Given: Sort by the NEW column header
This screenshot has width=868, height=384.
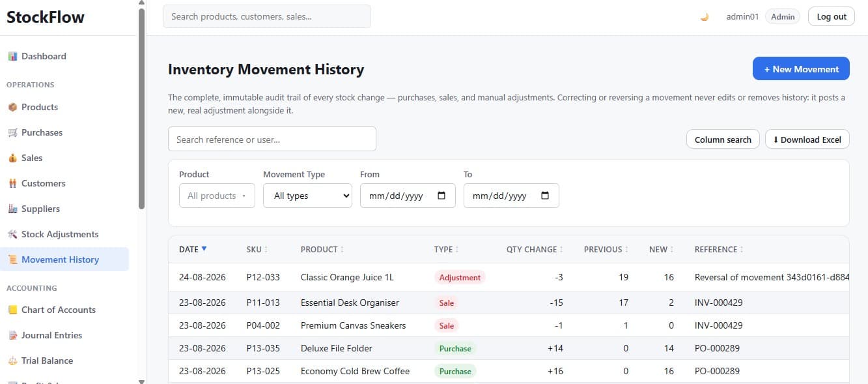Looking at the screenshot, I should [x=661, y=249].
